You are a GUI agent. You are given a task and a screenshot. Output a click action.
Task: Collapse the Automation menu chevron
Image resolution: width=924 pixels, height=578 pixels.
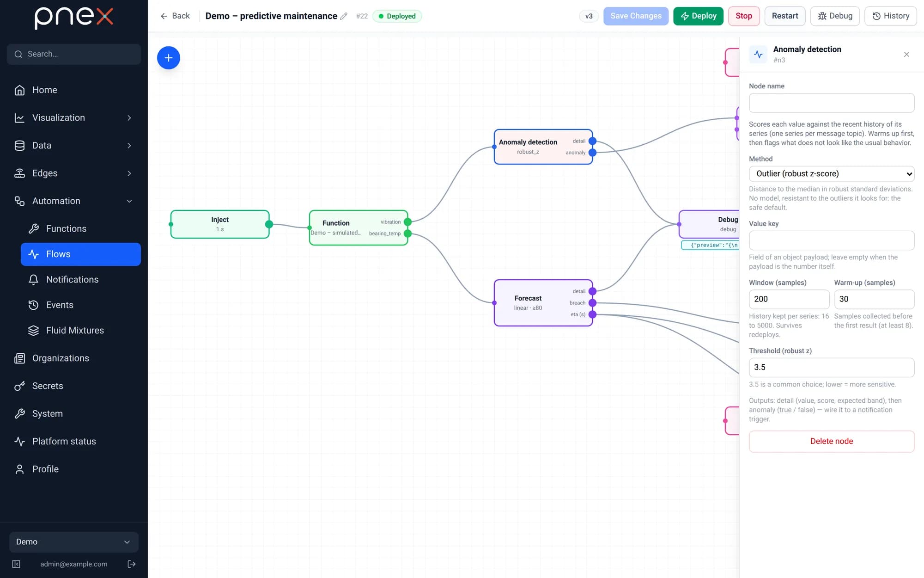[x=129, y=201]
